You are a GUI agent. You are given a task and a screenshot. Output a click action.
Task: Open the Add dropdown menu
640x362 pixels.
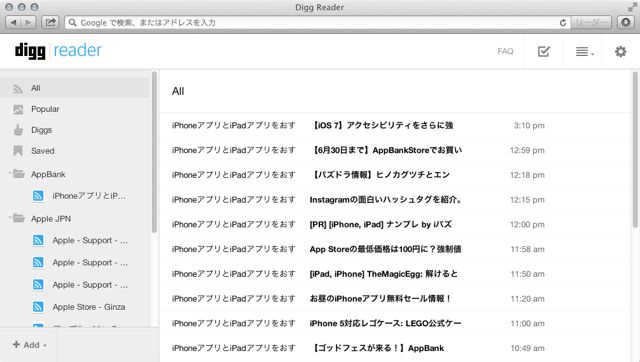(x=29, y=345)
